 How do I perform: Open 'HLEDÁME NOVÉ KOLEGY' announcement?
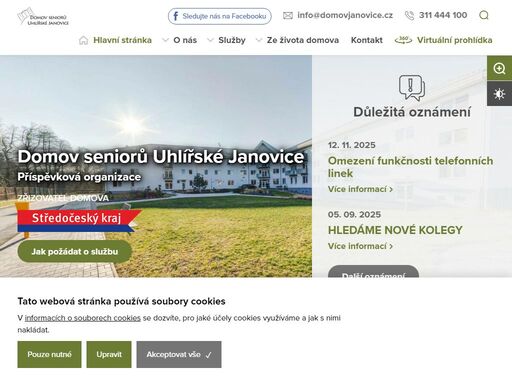point(395,230)
